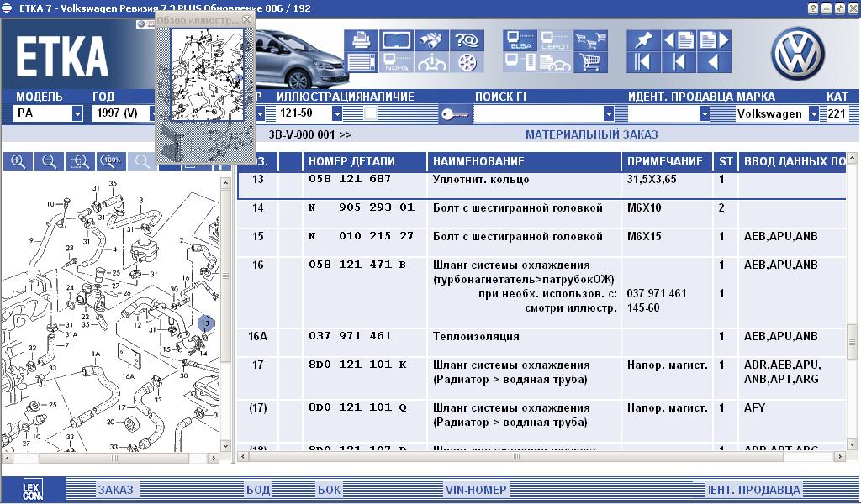Toggle the НАЛИЧИЕ checkbox
Screen dimensions: 861x504
371,113
